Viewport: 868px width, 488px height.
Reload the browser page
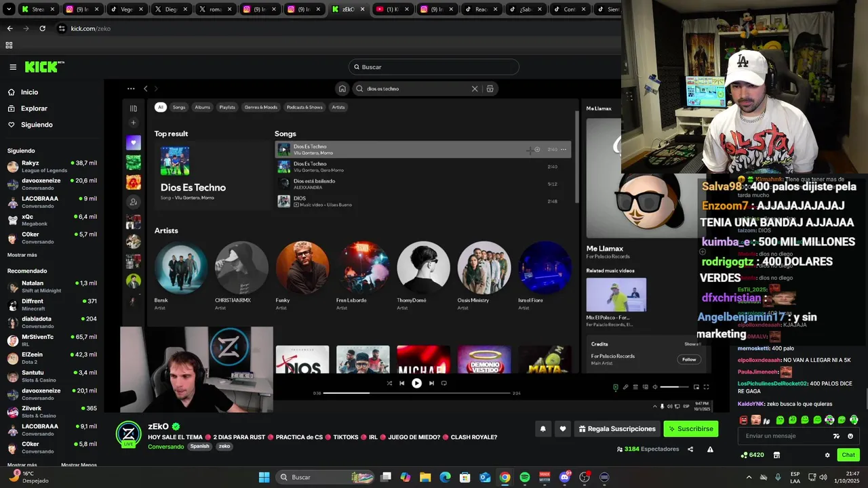pos(43,28)
